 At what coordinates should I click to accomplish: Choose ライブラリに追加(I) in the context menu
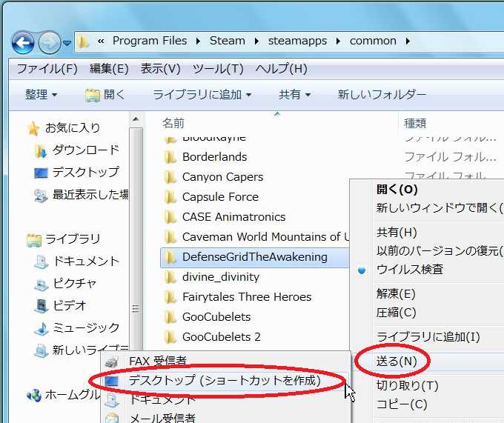(428, 336)
